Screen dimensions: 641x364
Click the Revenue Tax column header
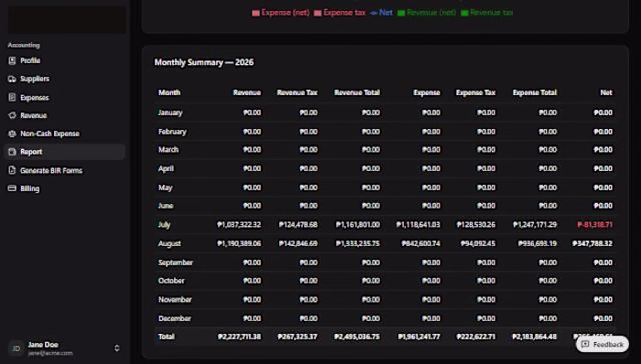(298, 92)
